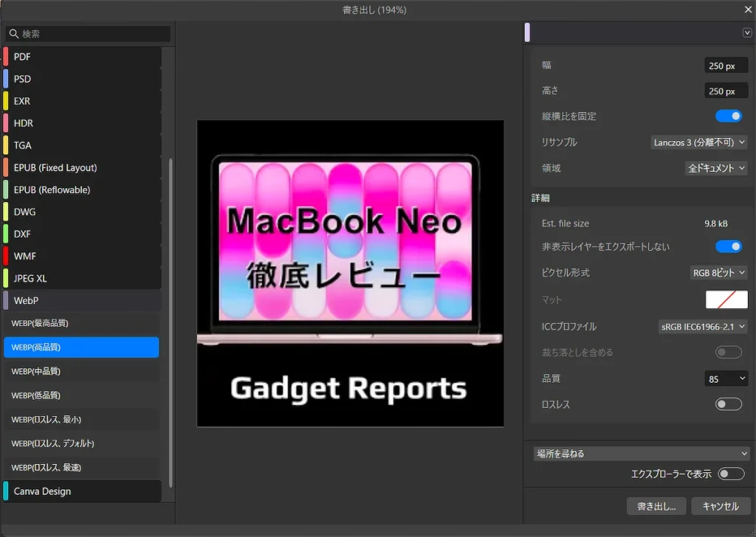This screenshot has height=537, width=756.
Task: Pick the TGA format from the list
Action: click(x=82, y=145)
